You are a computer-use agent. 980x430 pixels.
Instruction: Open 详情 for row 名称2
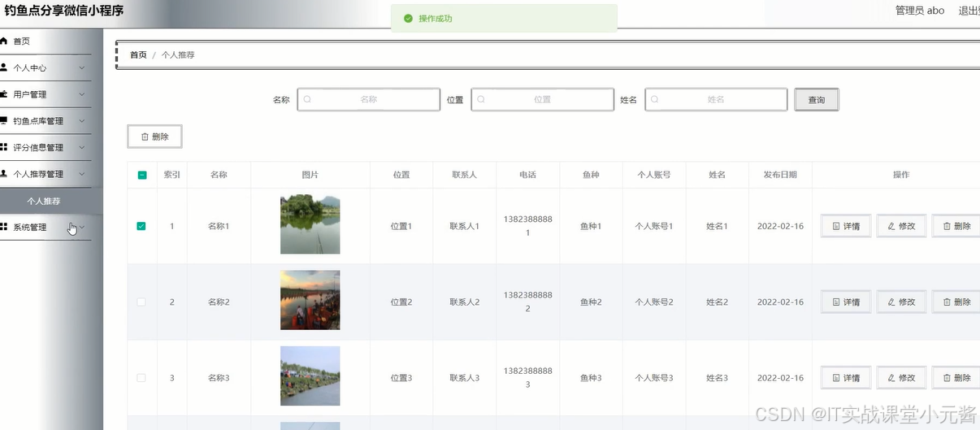(846, 302)
